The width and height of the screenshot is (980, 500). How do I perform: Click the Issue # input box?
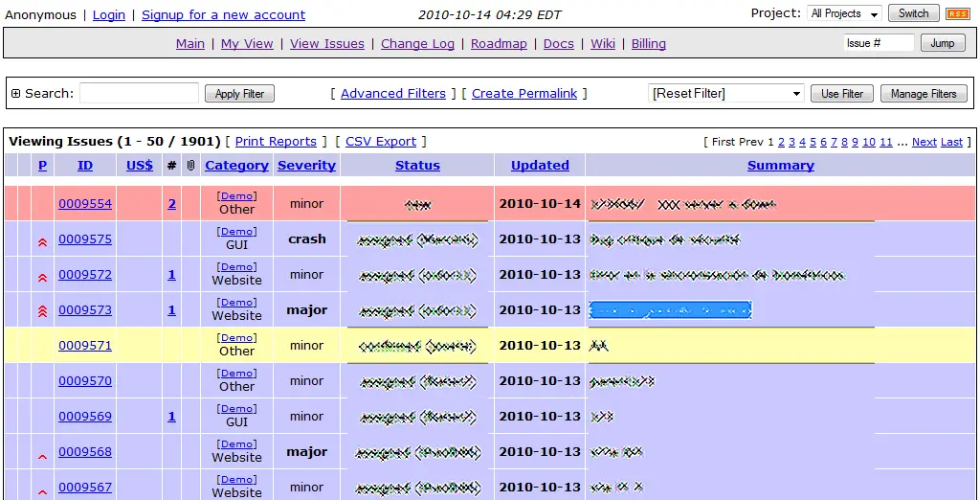pyautogui.click(x=879, y=43)
